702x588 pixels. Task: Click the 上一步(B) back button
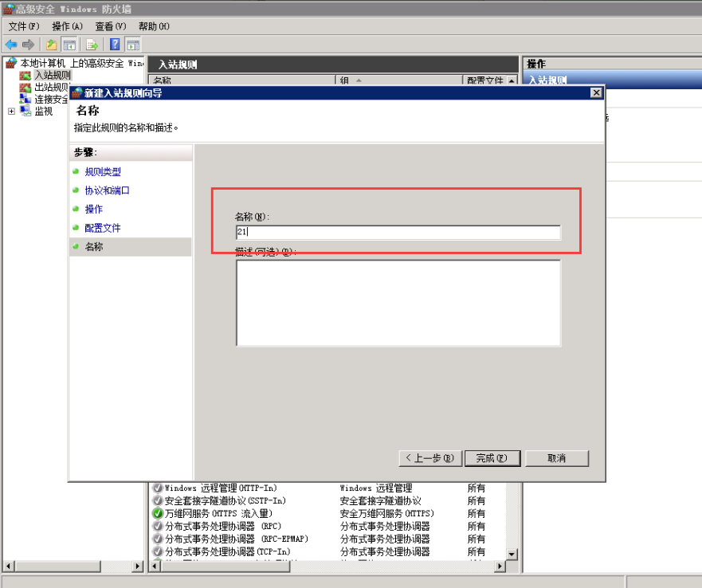point(429,458)
